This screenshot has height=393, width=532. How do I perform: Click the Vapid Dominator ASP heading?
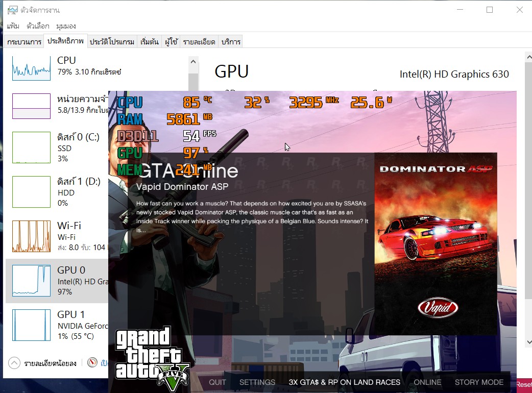[182, 187]
